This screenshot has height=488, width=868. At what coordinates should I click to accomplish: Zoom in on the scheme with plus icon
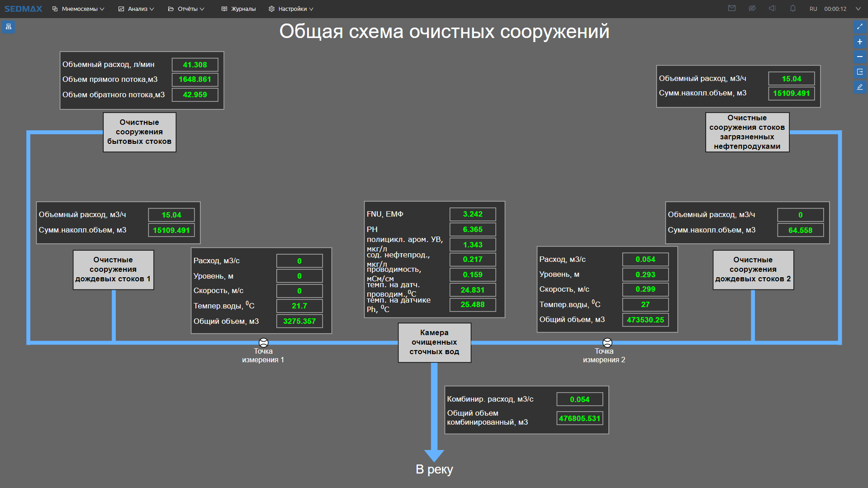coord(860,42)
